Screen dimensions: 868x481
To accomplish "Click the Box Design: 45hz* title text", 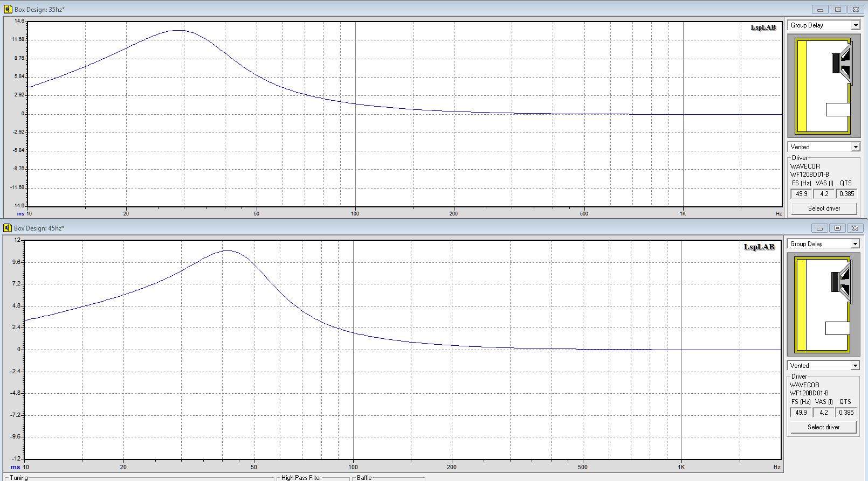I will pos(39,228).
